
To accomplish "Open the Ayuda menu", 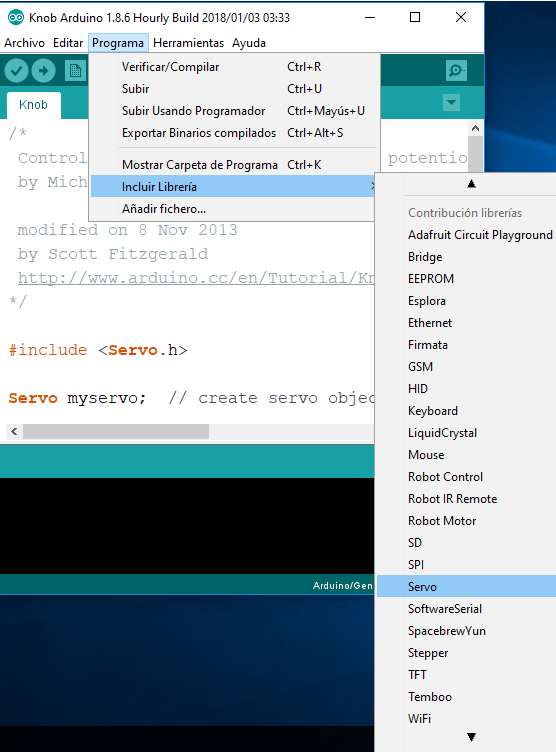I will pos(248,43).
